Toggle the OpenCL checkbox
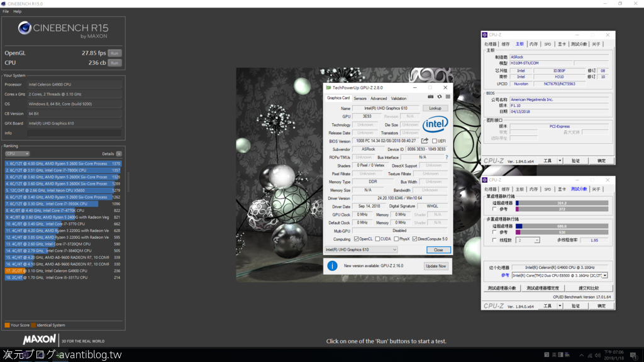This screenshot has width=644, height=362. click(x=356, y=239)
